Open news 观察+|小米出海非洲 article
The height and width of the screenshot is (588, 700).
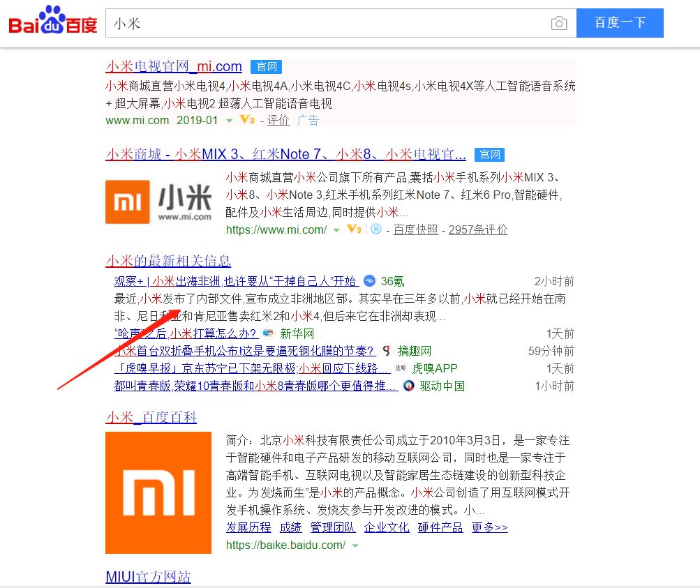[237, 281]
